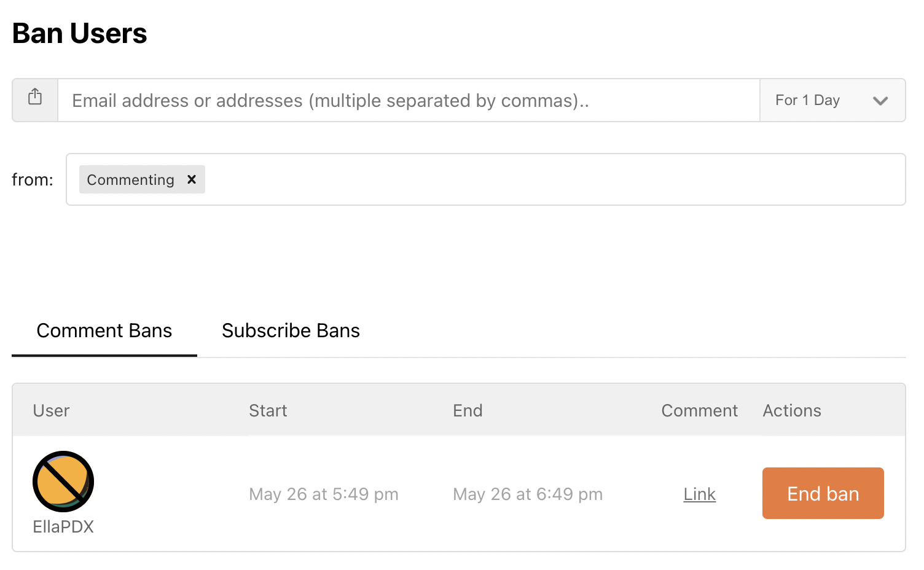Click the User column header

click(51, 410)
